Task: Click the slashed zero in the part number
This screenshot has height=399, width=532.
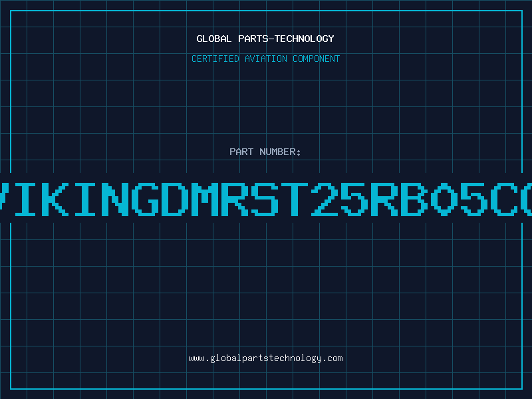Action: (x=444, y=199)
